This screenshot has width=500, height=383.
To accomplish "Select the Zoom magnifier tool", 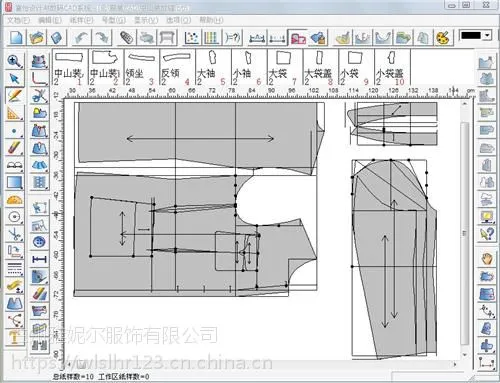I will pos(14,61).
